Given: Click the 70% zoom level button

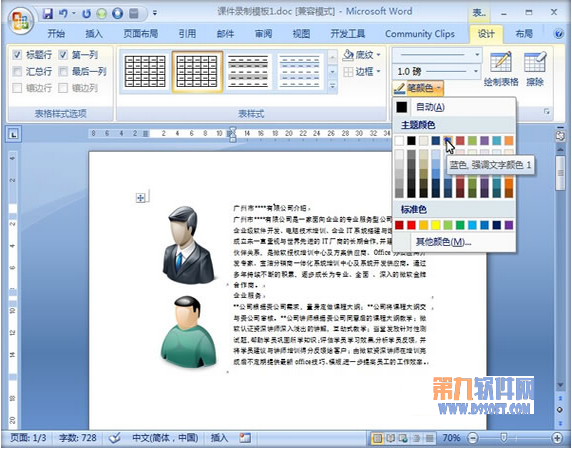Looking at the screenshot, I should [x=451, y=438].
